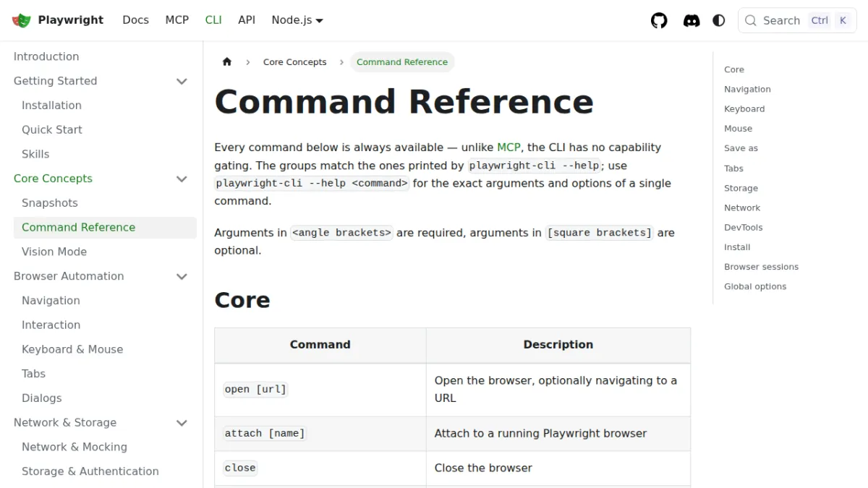
Task: Jump to Network in table of contents
Action: pyautogui.click(x=742, y=207)
